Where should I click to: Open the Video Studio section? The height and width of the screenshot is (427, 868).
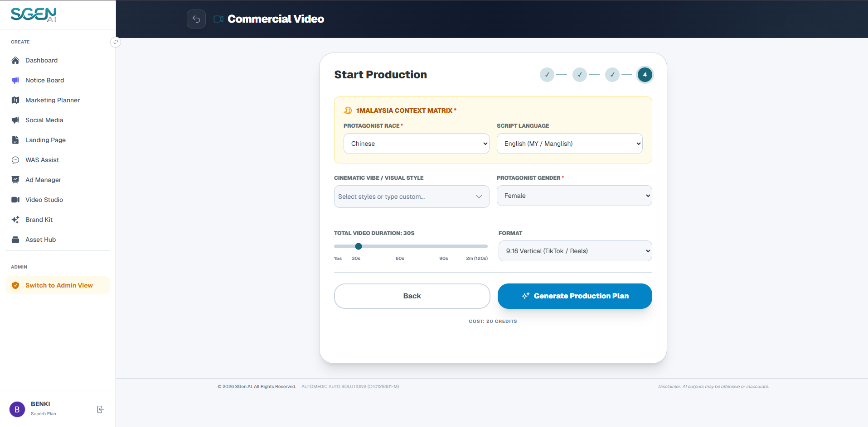(x=58, y=200)
